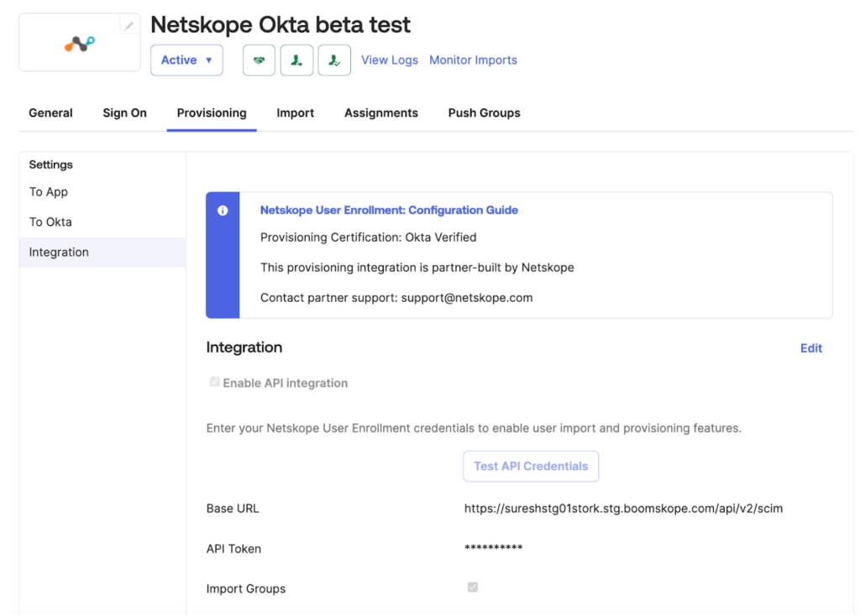This screenshot has height=616, width=860.
Task: Click the handshake icon button
Action: 259,60
